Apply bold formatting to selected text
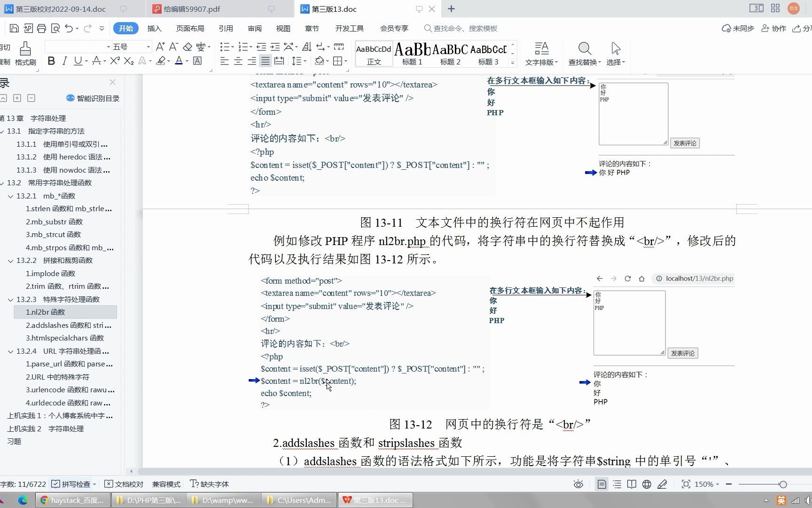812x508 pixels. (x=51, y=61)
